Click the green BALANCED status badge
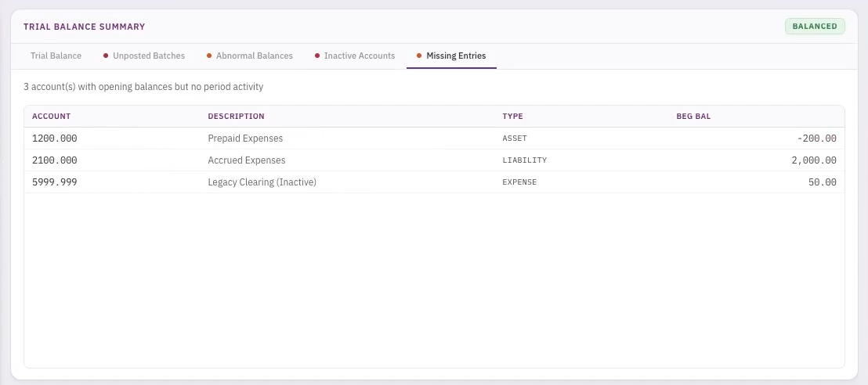 click(x=815, y=26)
